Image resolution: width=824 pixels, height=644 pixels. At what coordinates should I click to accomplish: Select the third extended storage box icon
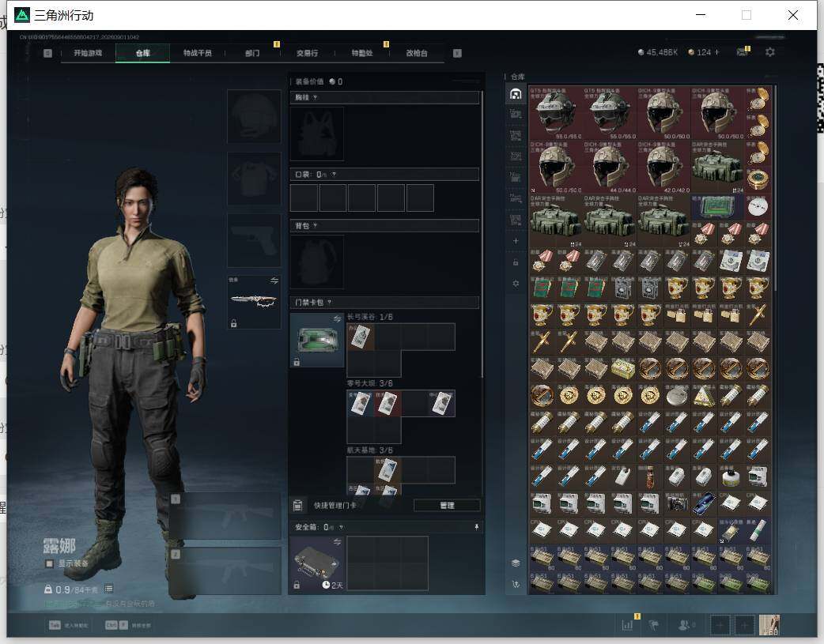click(516, 156)
